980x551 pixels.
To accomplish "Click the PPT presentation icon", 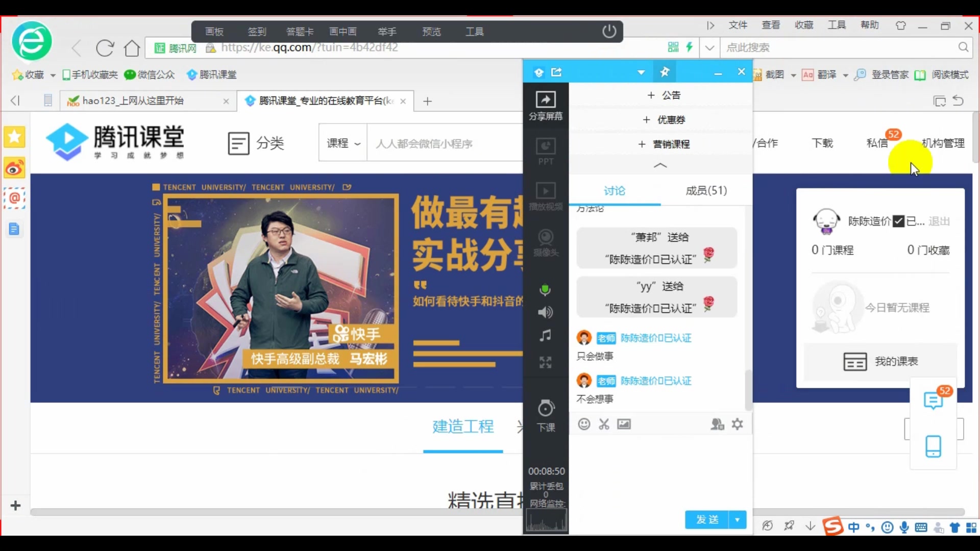I will [x=546, y=151].
